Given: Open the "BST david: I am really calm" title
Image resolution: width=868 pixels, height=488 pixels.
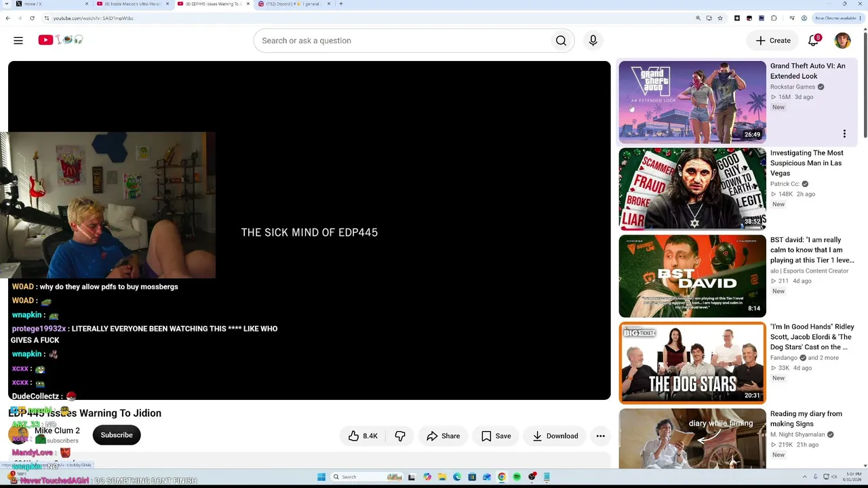Looking at the screenshot, I should (812, 250).
